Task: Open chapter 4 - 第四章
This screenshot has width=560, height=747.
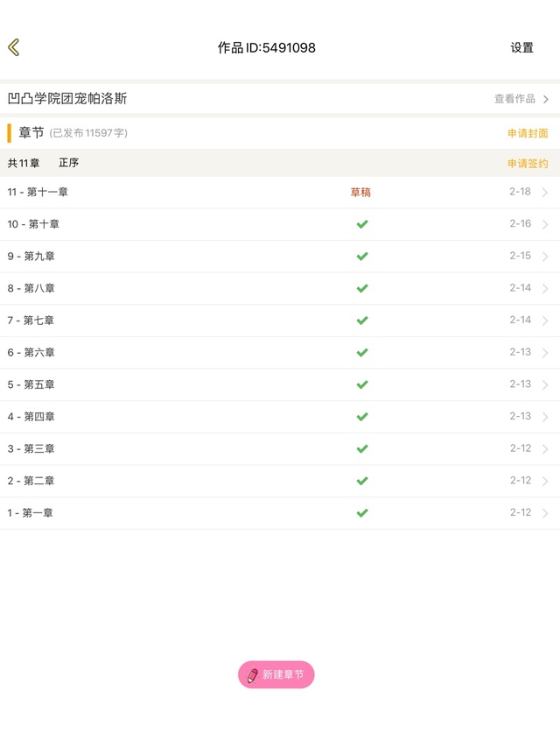Action: pyautogui.click(x=31, y=417)
